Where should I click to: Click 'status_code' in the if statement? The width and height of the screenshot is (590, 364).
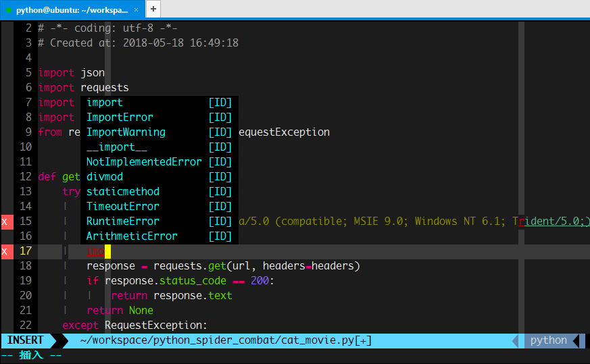pos(193,281)
